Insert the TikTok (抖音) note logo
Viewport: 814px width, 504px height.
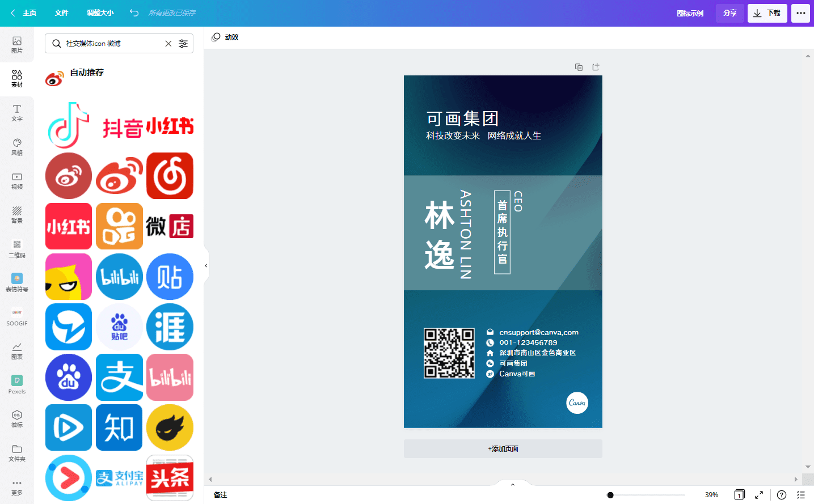click(69, 125)
